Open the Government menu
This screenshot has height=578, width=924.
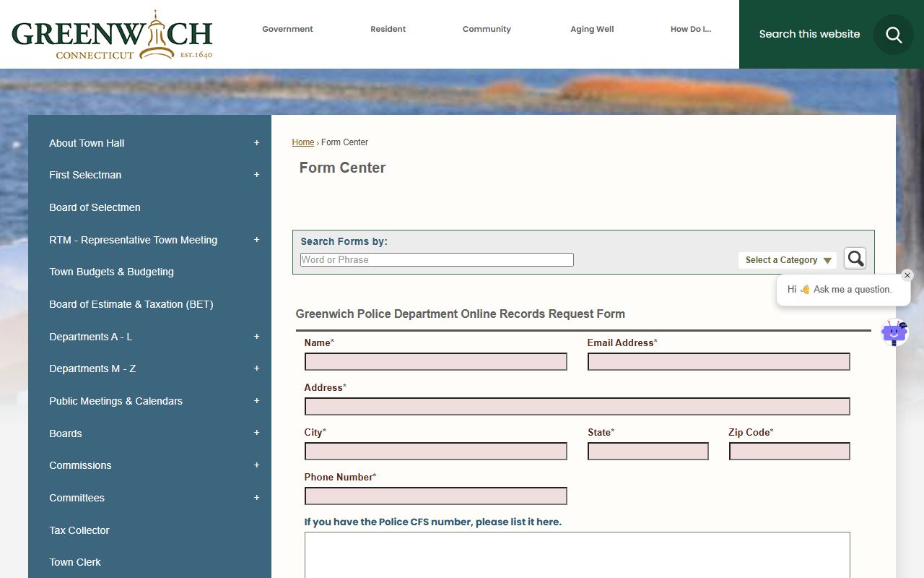click(x=287, y=30)
